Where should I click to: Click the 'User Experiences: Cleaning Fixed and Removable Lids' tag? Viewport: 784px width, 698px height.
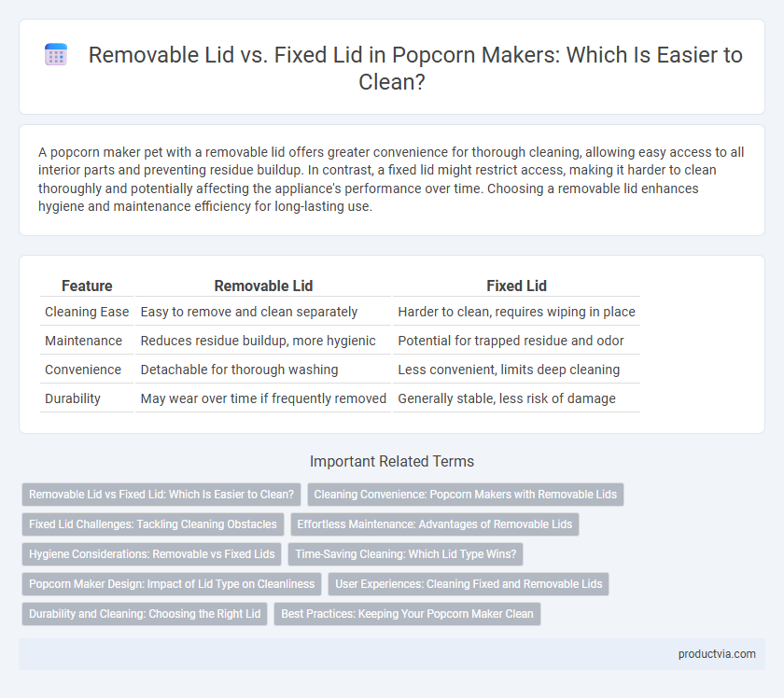coord(469,583)
